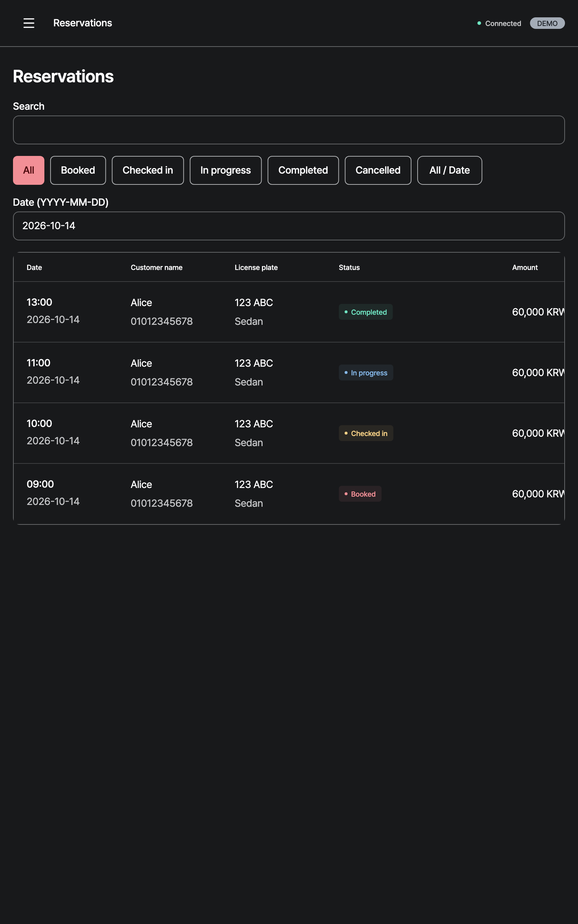Show Cancelled reservations

pyautogui.click(x=378, y=170)
